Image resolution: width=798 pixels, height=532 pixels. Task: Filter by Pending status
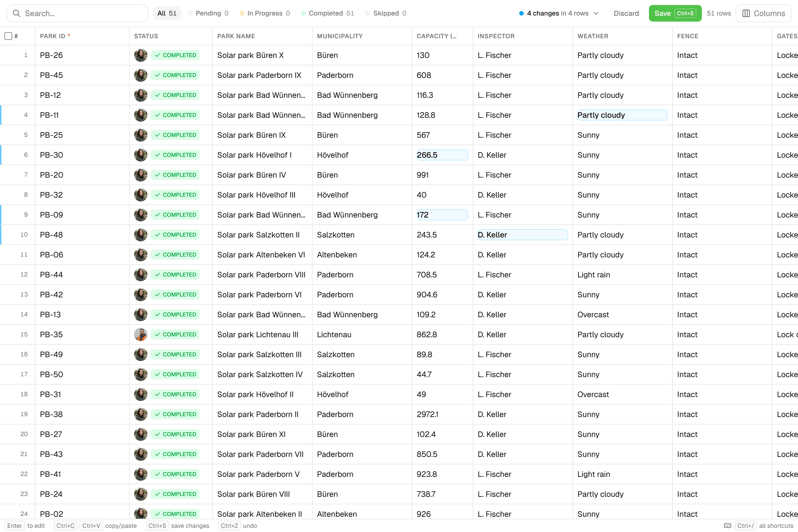click(x=208, y=13)
